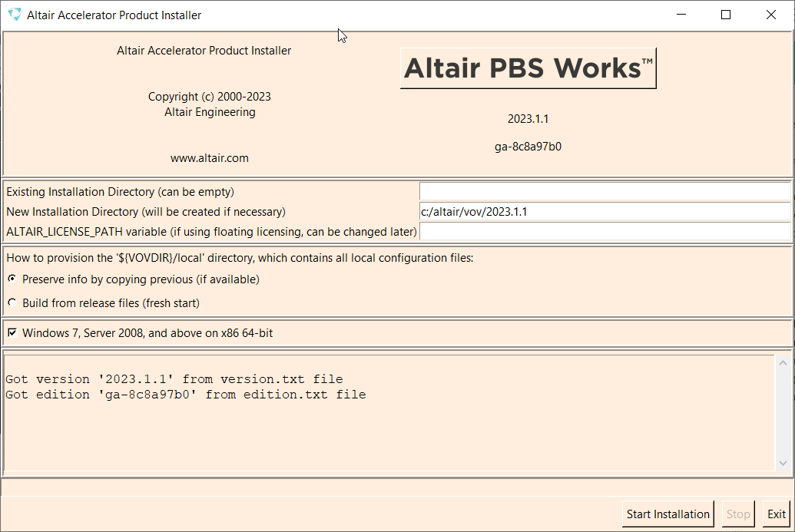Viewport: 795px width, 532px height.
Task: Click the disabled Stop button
Action: pyautogui.click(x=737, y=514)
